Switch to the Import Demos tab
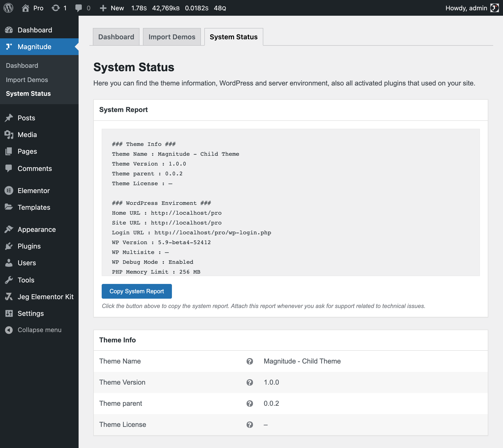503x448 pixels. tap(171, 37)
